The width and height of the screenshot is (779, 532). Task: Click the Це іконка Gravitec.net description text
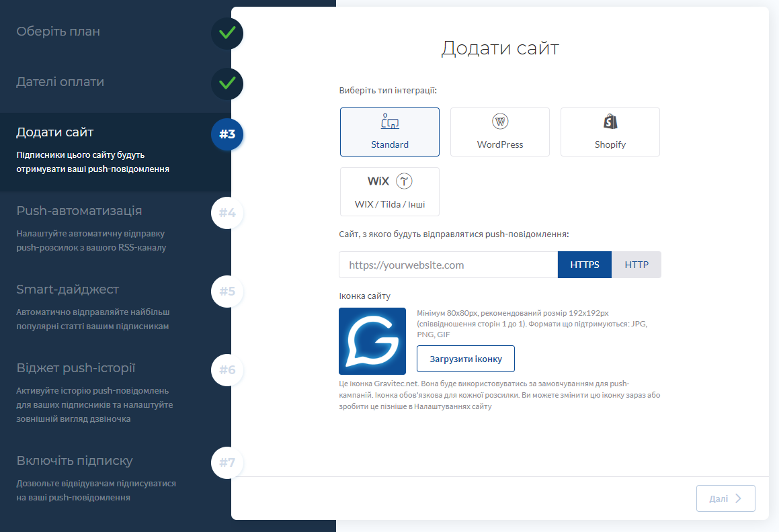coord(499,395)
